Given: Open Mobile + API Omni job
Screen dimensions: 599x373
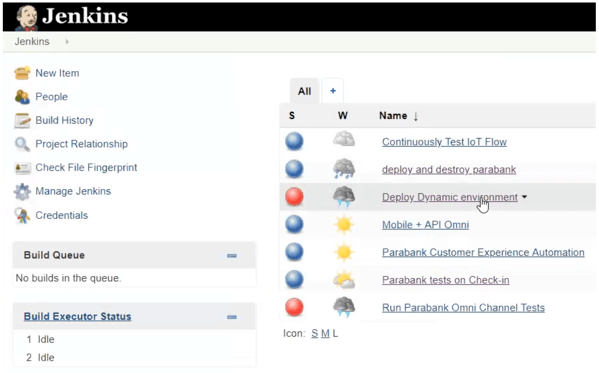Looking at the screenshot, I should [426, 225].
